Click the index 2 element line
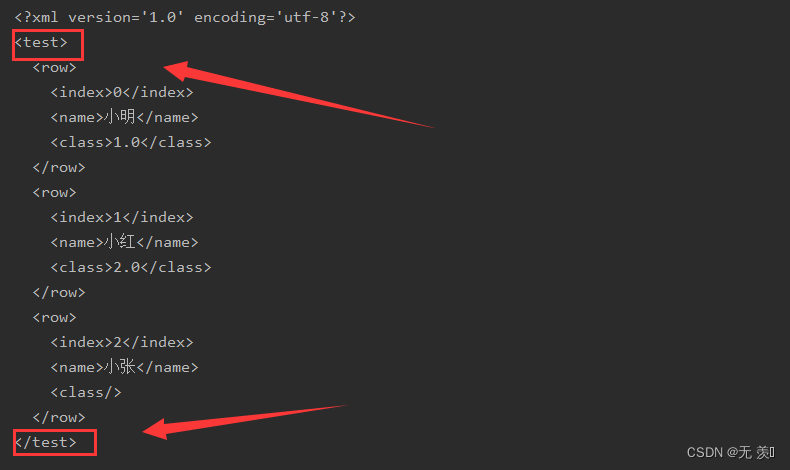Image resolution: width=790 pixels, height=470 pixels. click(121, 342)
